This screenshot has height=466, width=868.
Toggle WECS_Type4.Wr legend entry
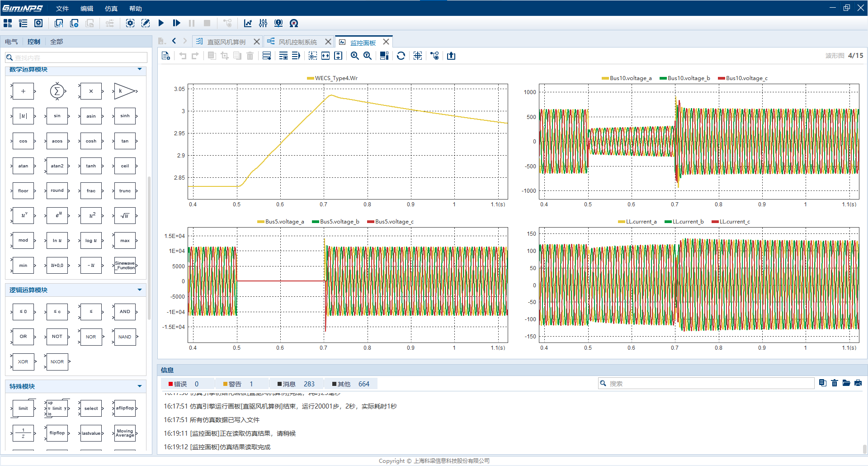[x=332, y=78]
